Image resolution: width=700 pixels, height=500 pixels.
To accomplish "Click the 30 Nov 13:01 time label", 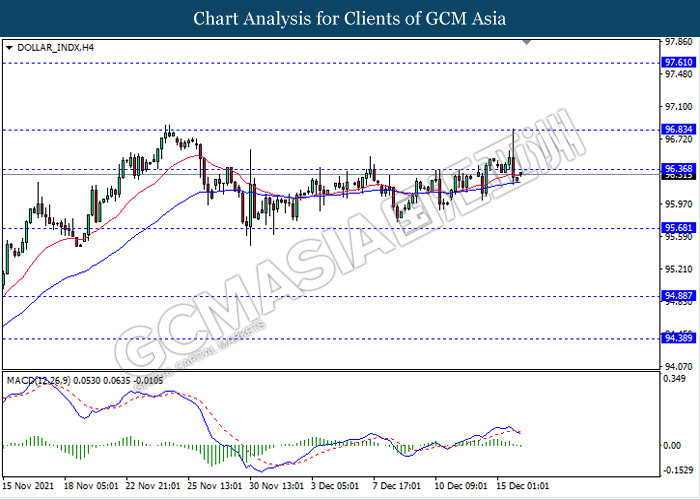I will pyautogui.click(x=277, y=486).
